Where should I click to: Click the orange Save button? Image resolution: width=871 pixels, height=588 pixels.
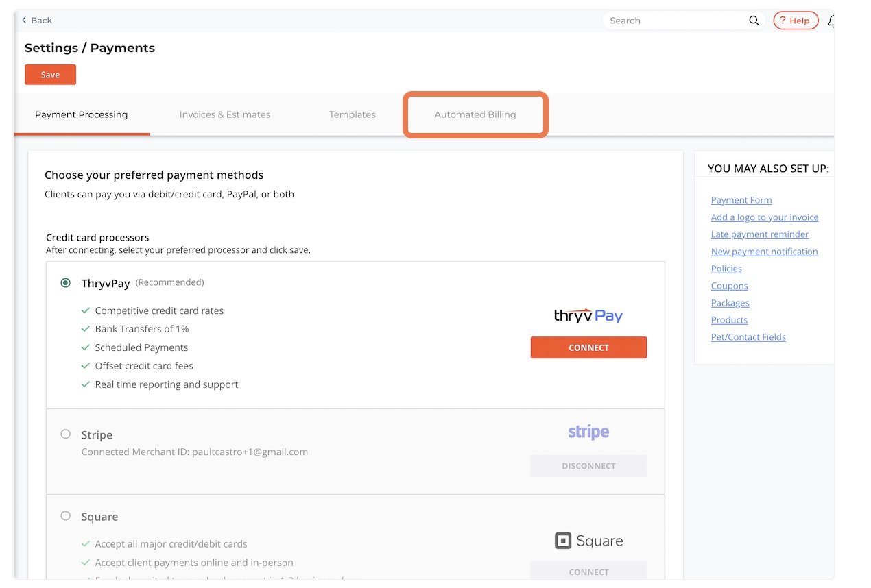click(x=50, y=75)
